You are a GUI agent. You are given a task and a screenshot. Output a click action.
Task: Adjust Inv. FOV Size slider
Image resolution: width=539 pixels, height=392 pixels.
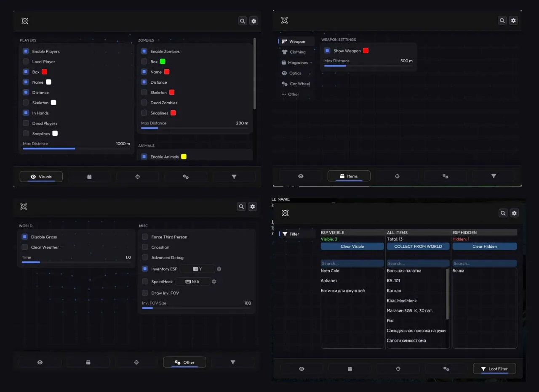pos(196,308)
